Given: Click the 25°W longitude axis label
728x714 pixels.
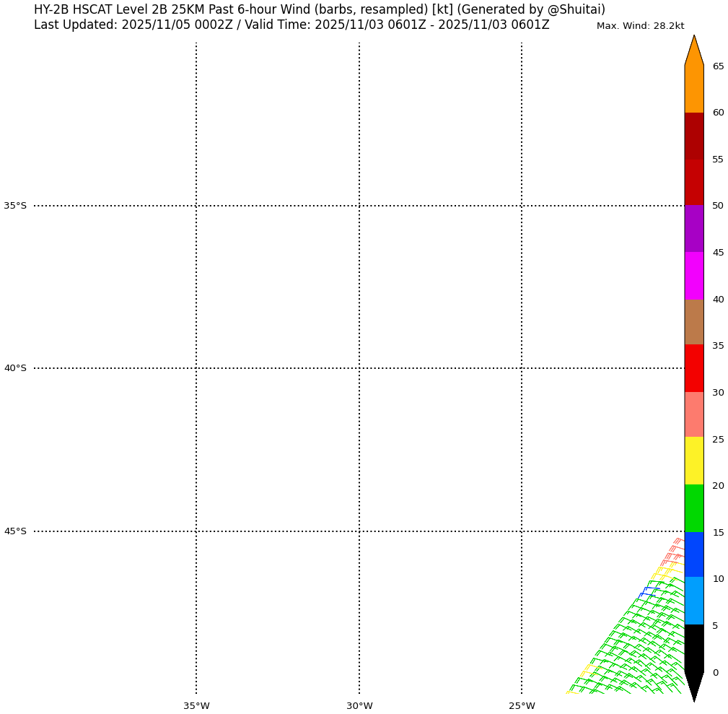Looking at the screenshot, I should point(522,706).
